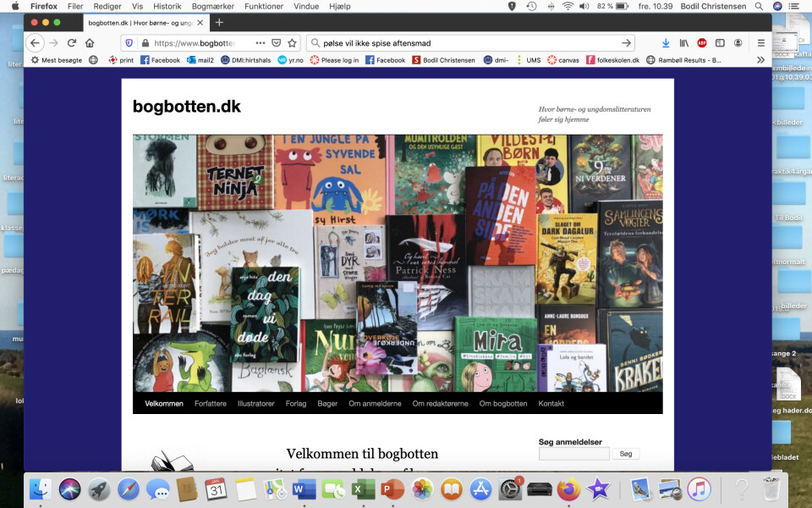Open the folkeskolen.dk bookmark
The width and height of the screenshot is (812, 508).
(612, 60)
